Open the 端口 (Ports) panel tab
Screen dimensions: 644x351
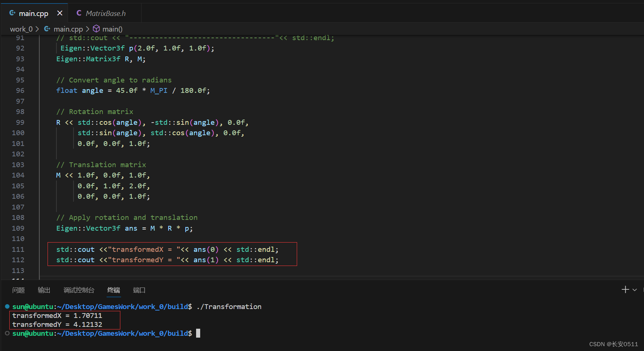click(139, 290)
